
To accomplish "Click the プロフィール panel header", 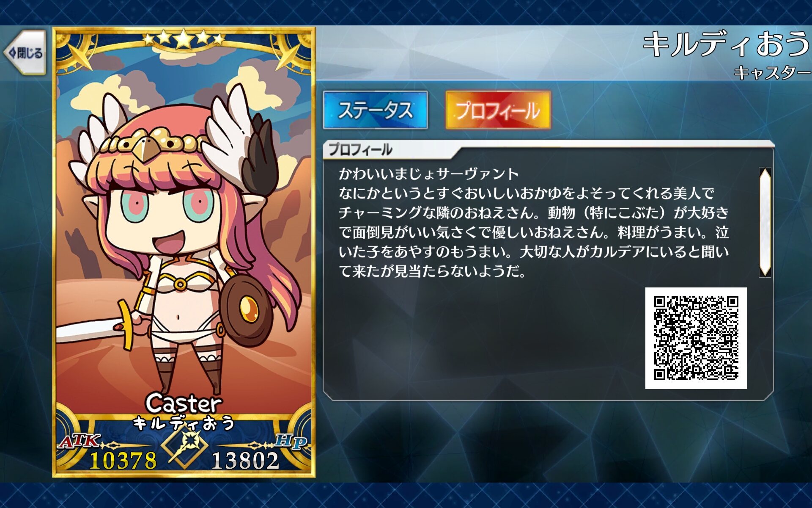I will (x=360, y=149).
